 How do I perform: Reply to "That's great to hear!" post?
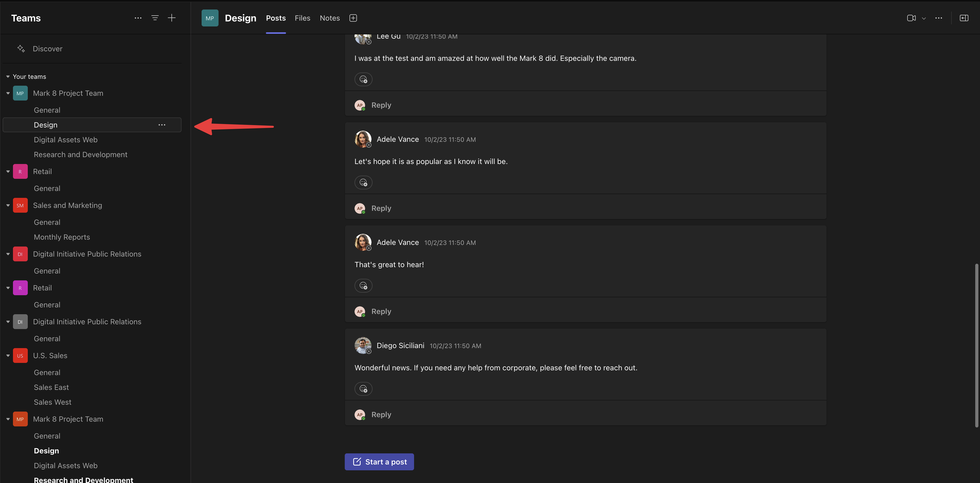pyautogui.click(x=381, y=311)
